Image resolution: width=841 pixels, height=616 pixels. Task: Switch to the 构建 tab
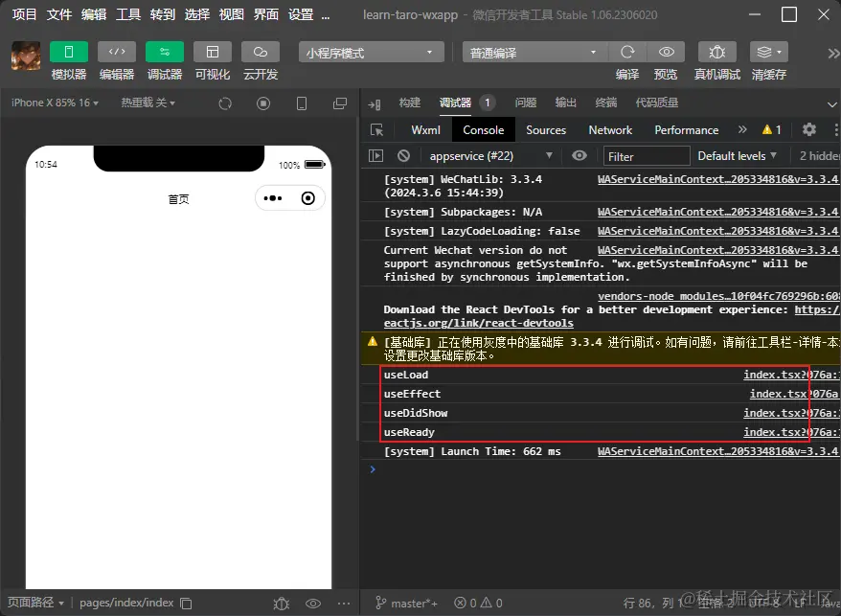410,103
